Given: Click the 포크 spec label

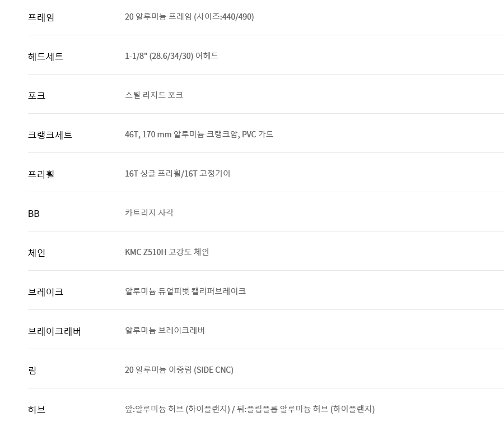Looking at the screenshot, I should (x=36, y=95).
